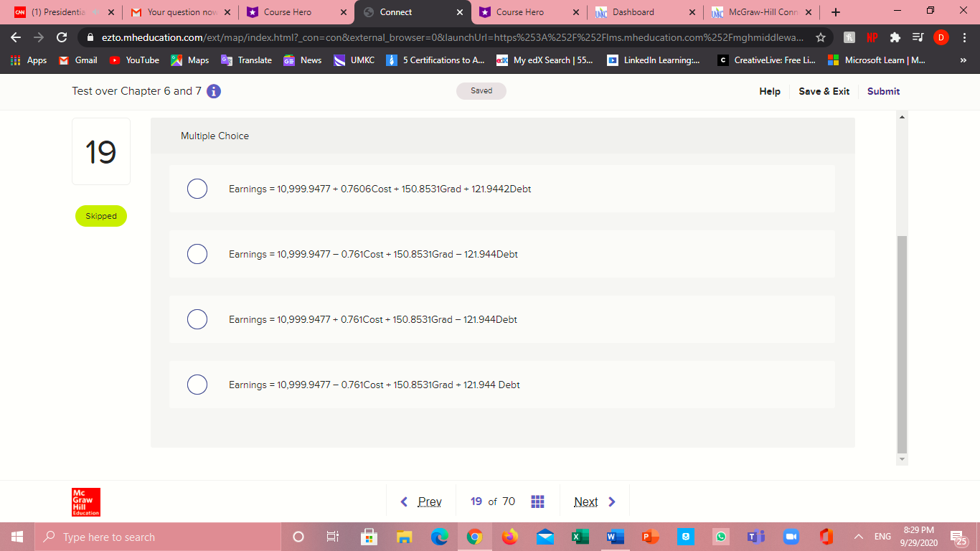This screenshot has width=980, height=551.
Task: Open the Honey extension icon in toolbar
Action: click(x=849, y=37)
